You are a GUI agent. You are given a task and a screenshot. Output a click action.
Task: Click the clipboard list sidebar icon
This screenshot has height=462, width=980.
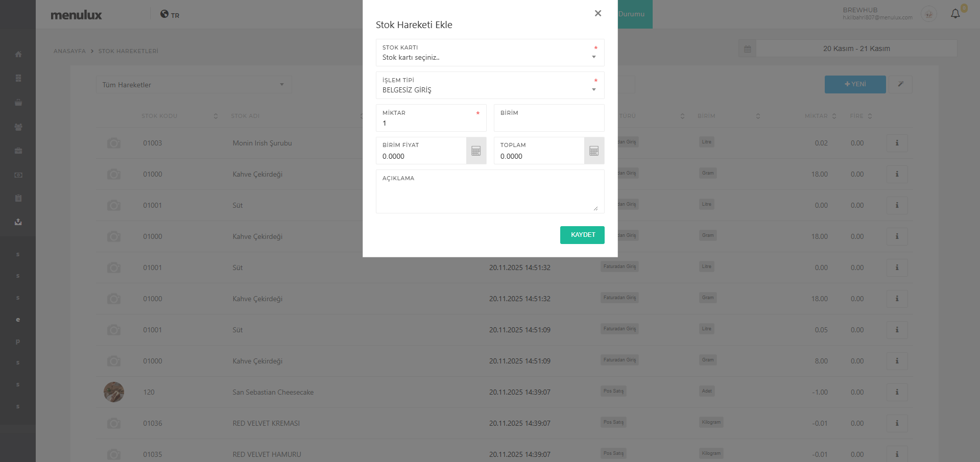click(18, 198)
